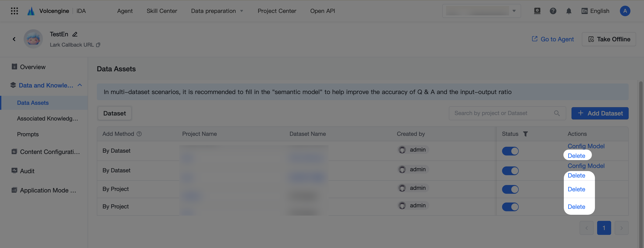Open the help question mark icon
Image resolution: width=644 pixels, height=248 pixels.
click(x=553, y=11)
